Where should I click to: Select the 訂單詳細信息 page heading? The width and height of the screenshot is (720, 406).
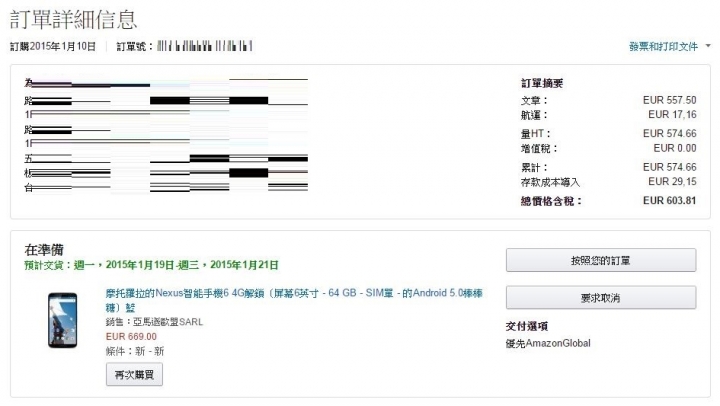(x=73, y=20)
